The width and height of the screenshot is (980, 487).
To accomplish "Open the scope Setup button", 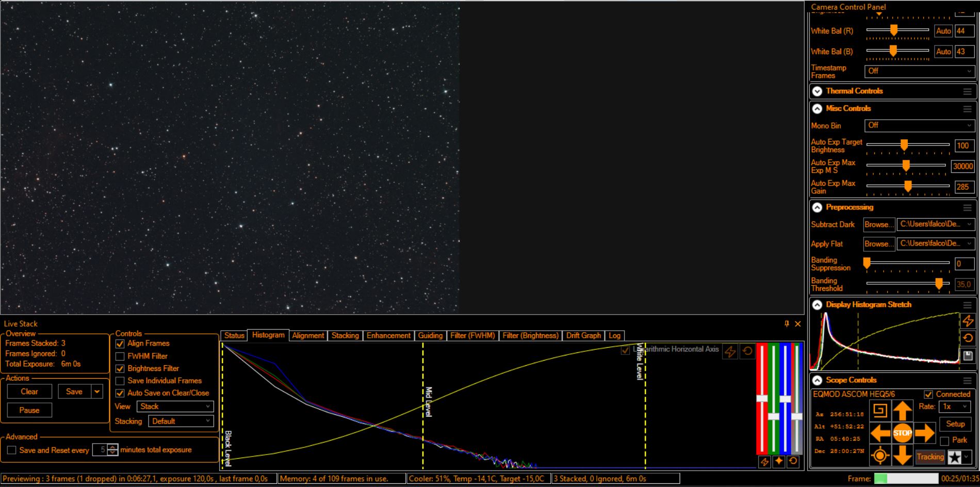I will (955, 424).
